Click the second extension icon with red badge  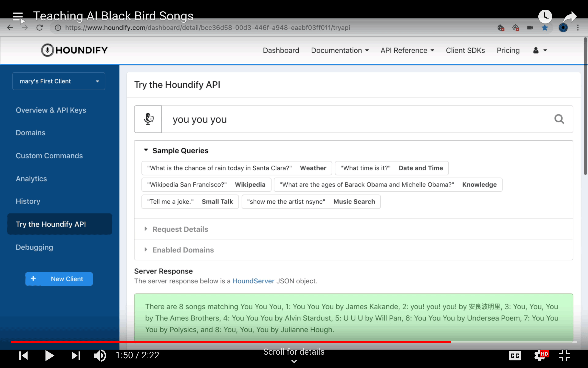point(516,28)
